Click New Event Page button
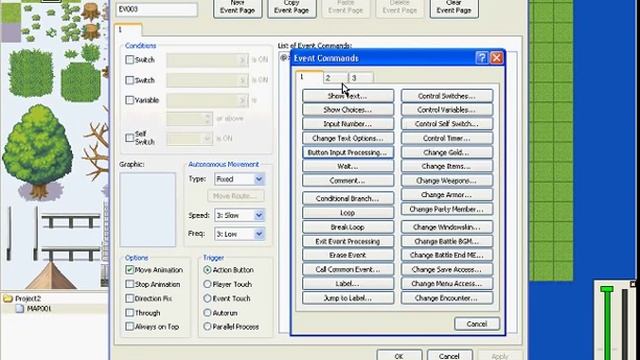Viewport: 640px width, 360px height. [x=238, y=8]
